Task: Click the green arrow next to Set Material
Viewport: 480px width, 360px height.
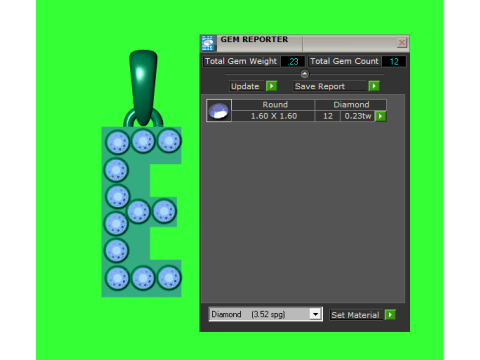Action: 390,315
